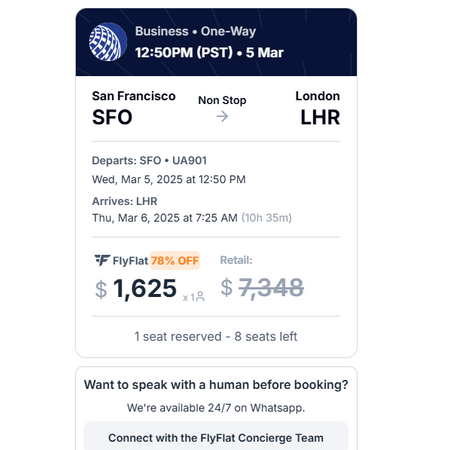Click the Business One-Way header label
The width and height of the screenshot is (450, 450).
pyautogui.click(x=195, y=31)
